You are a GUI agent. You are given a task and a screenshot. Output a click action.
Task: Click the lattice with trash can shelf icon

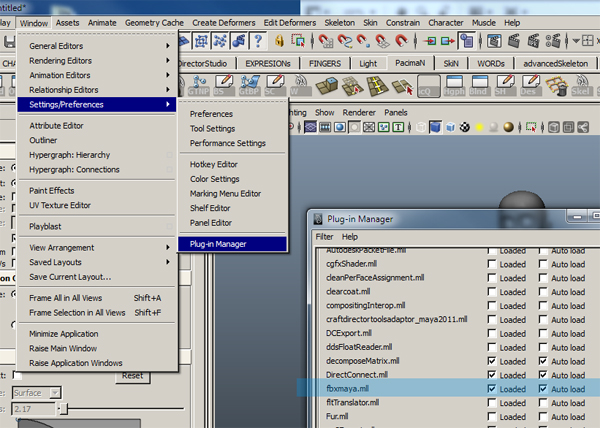(556, 86)
